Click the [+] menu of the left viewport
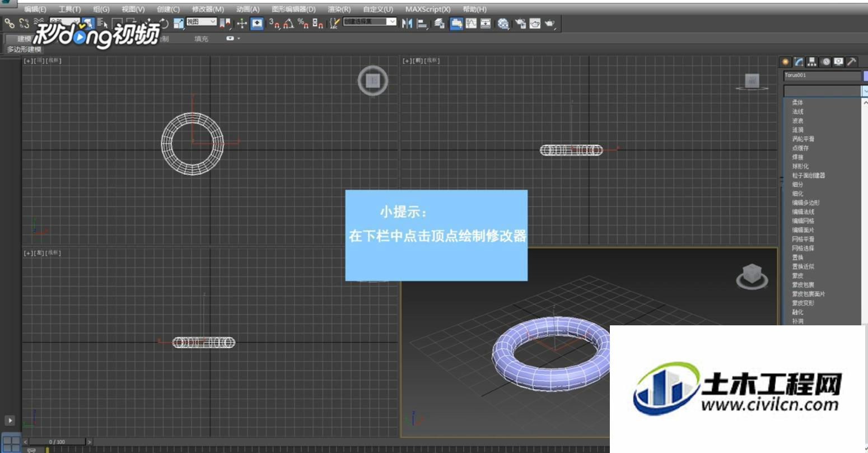868x453 pixels. [27, 253]
